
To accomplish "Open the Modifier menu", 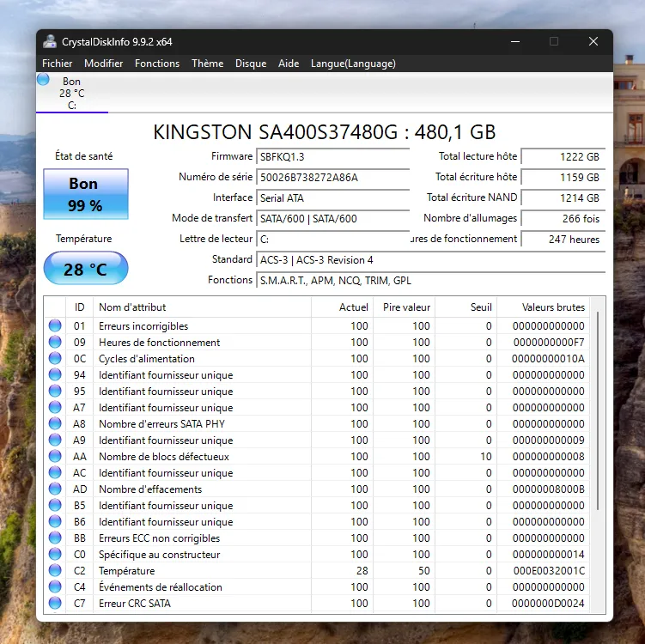I will [x=103, y=64].
